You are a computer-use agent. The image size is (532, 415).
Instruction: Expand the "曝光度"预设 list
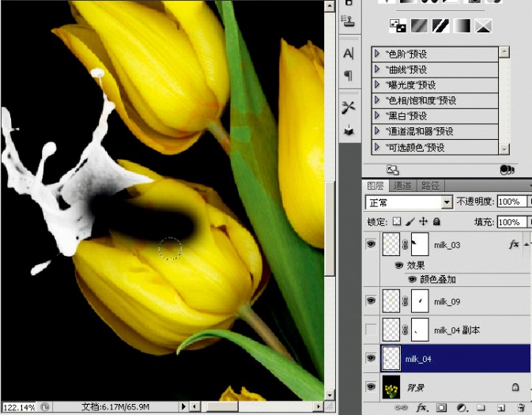pos(377,85)
